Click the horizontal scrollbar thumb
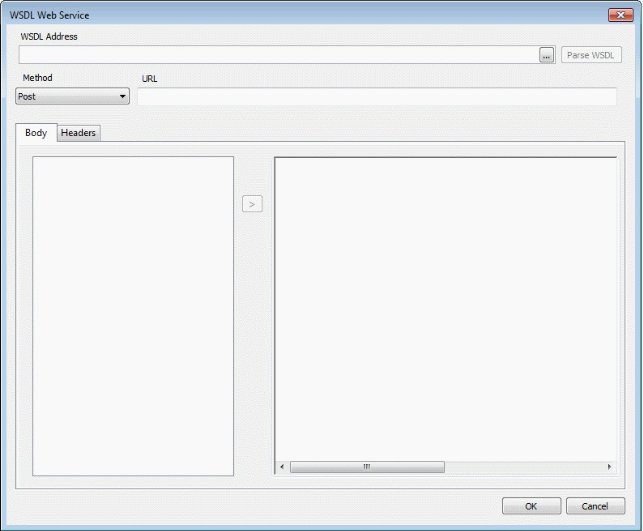643x531 pixels. click(x=367, y=467)
